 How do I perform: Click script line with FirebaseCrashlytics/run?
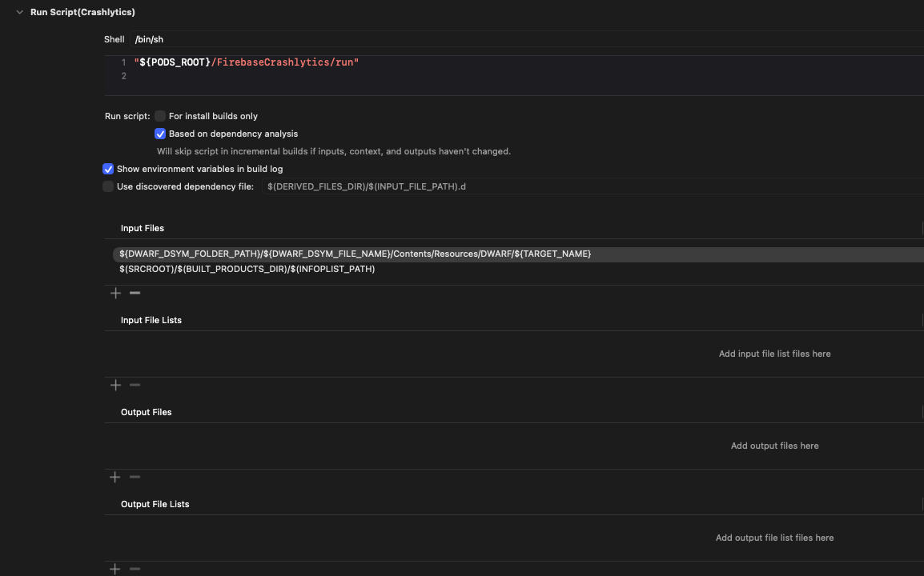click(247, 62)
